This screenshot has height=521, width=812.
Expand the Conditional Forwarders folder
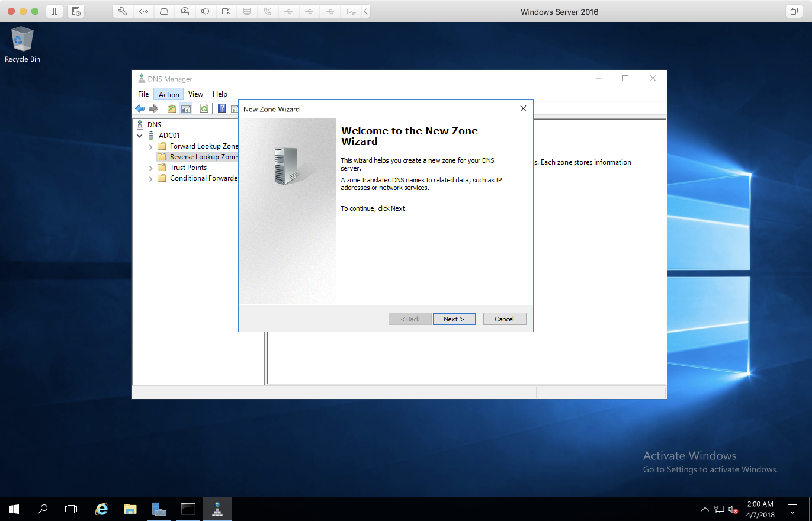[x=151, y=178]
